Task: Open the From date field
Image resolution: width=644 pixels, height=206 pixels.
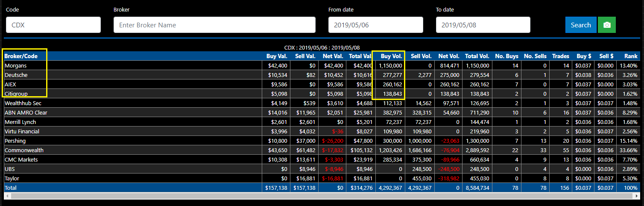Action: coord(375,25)
